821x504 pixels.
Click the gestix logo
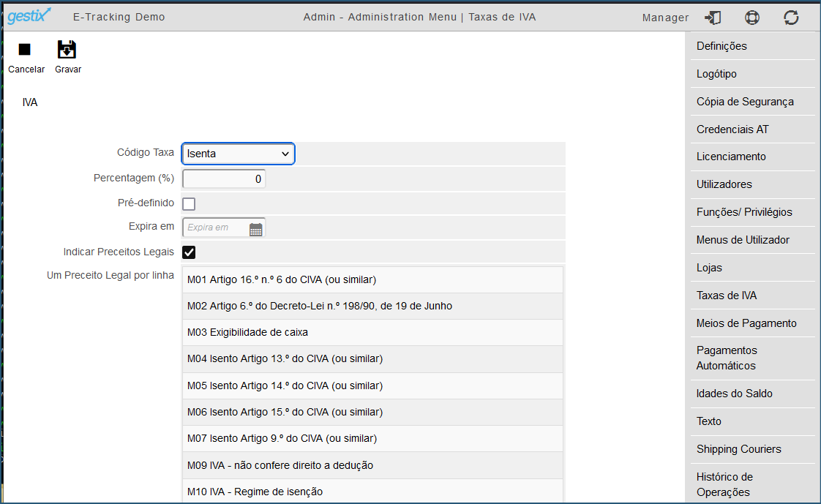pyautogui.click(x=29, y=16)
